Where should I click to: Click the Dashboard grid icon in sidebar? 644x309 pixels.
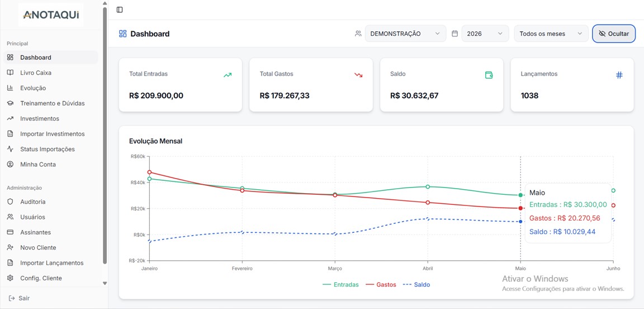[10, 57]
